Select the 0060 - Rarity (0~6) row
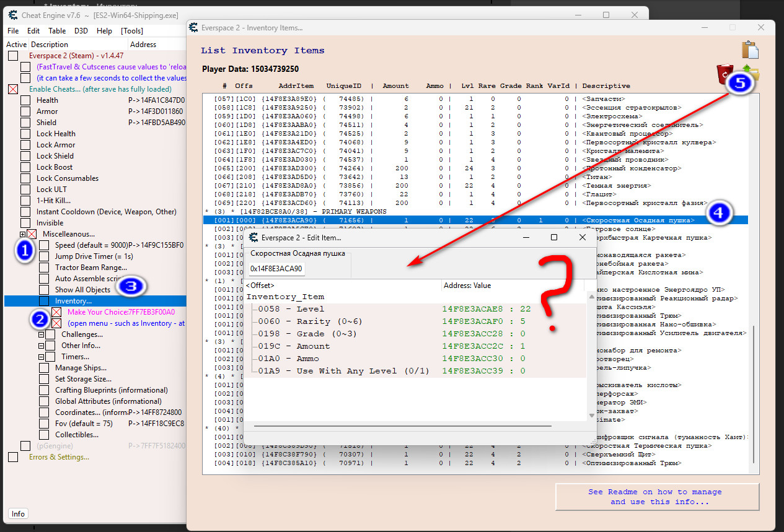This screenshot has height=532, width=784. pyautogui.click(x=415, y=321)
